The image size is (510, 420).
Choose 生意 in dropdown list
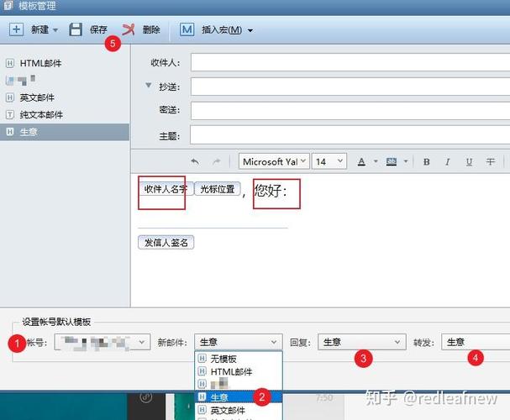point(239,397)
